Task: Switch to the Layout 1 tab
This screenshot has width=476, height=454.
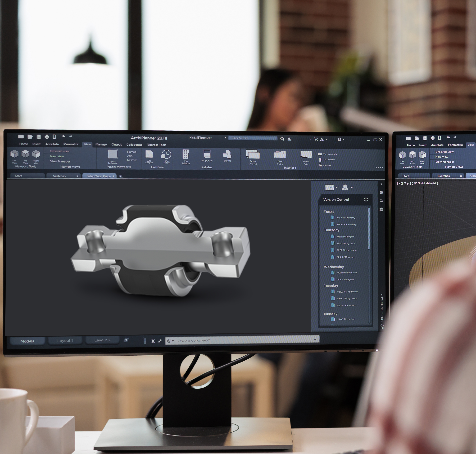Action: 65,341
